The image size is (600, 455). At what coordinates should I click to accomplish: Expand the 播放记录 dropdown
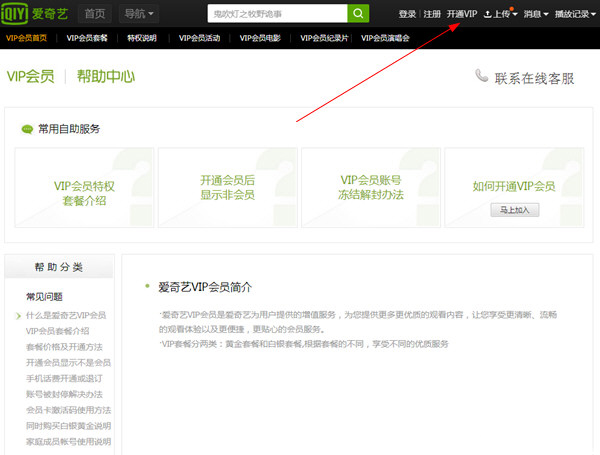575,14
